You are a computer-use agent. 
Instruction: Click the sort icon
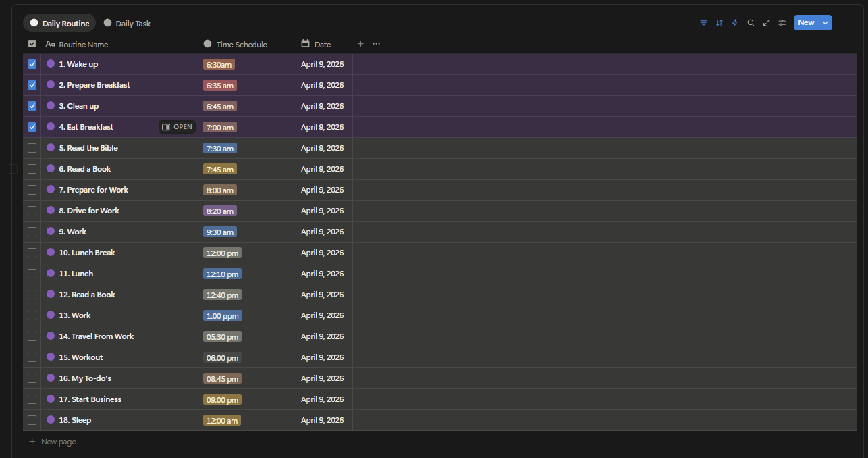(x=719, y=22)
